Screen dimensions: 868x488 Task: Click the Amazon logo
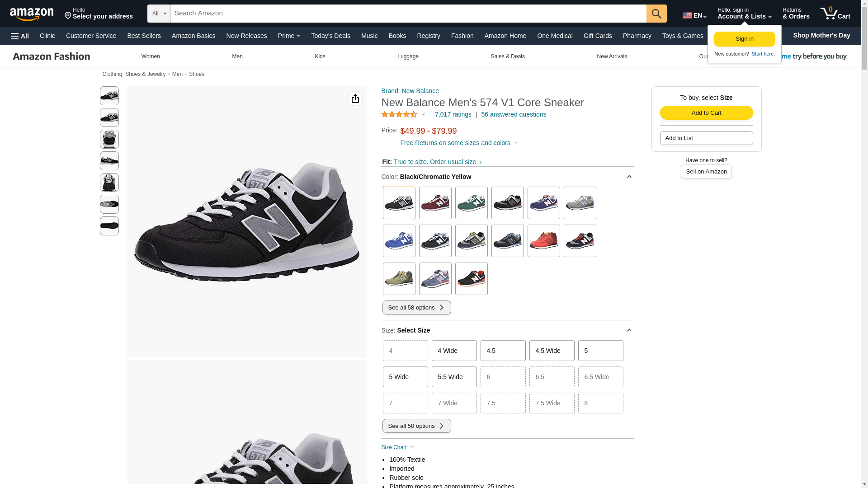pyautogui.click(x=32, y=14)
